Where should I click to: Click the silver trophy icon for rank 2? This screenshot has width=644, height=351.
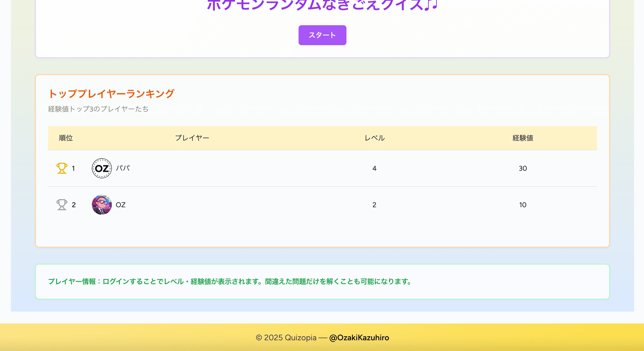click(x=62, y=205)
